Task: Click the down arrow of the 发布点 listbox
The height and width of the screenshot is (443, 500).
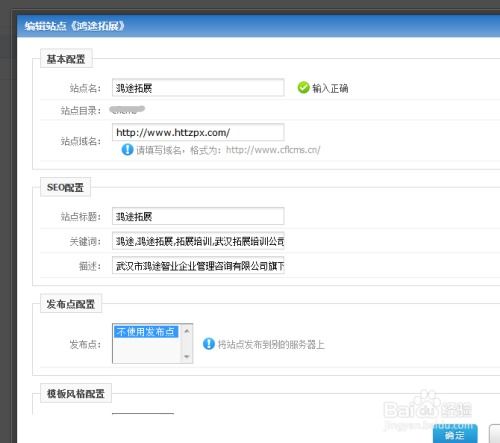Action: click(187, 357)
